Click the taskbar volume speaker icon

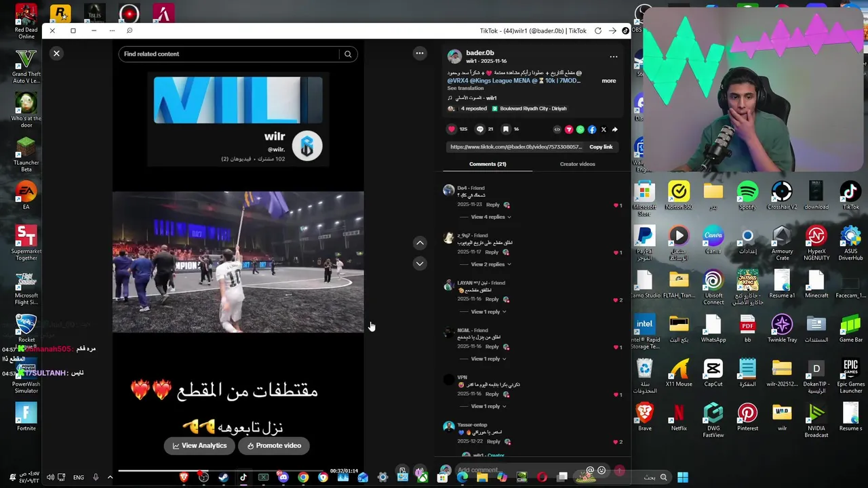tap(50, 477)
